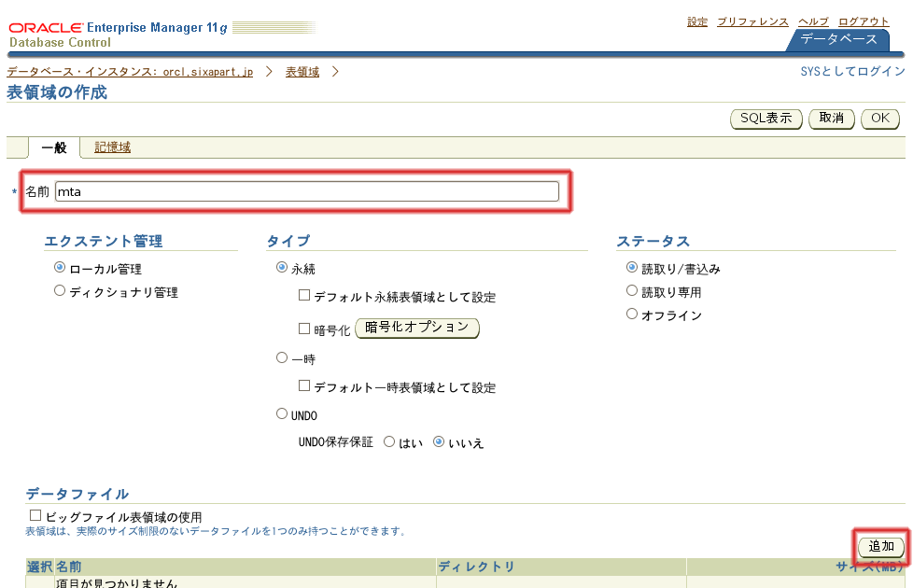Enable 暗号化 checkbox
The image size is (913, 588).
point(304,329)
